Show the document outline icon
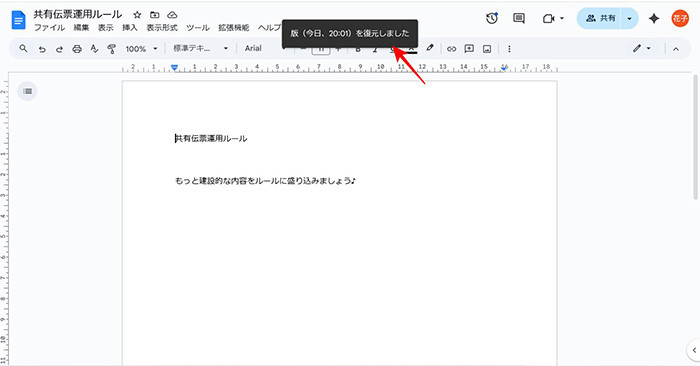Screen dimensions: 700x366 28,91
